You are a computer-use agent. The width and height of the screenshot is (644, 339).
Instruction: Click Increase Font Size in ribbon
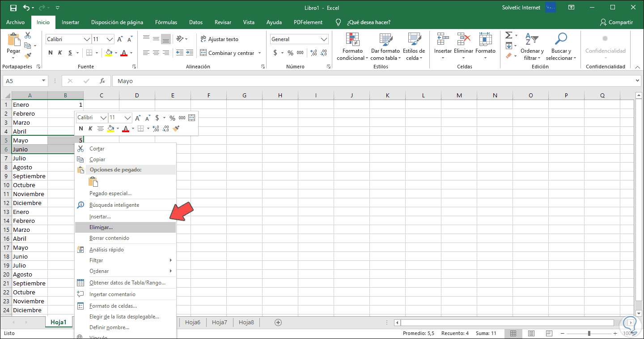point(120,39)
